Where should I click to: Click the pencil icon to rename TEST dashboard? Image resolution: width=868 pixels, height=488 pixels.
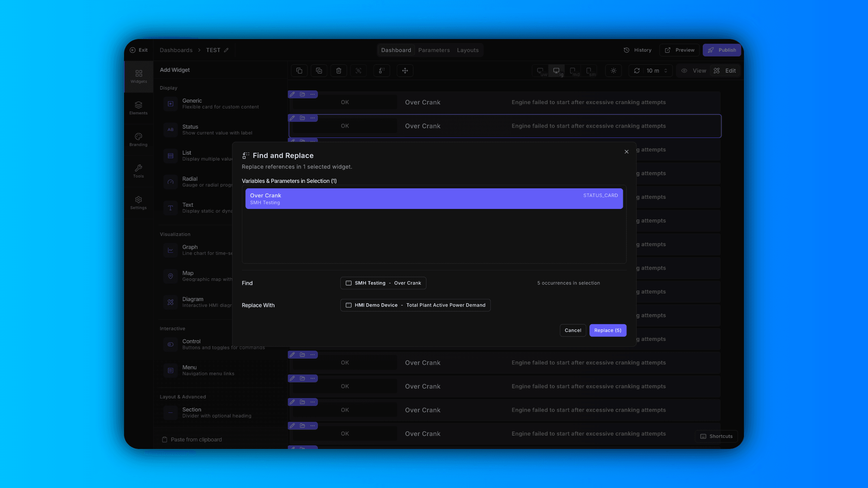[x=226, y=50]
